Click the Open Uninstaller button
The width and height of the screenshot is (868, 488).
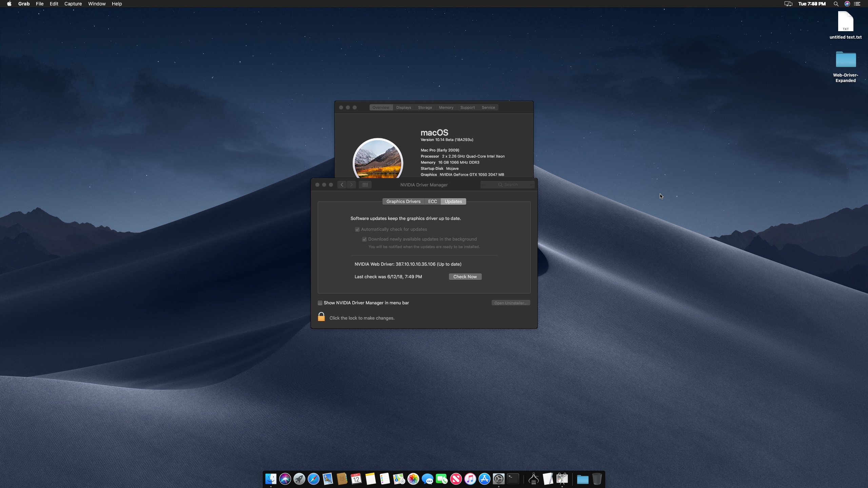click(x=510, y=303)
